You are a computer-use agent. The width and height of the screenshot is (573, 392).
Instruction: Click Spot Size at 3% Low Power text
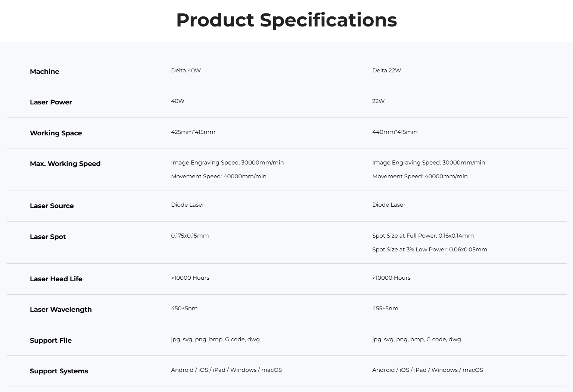429,250
